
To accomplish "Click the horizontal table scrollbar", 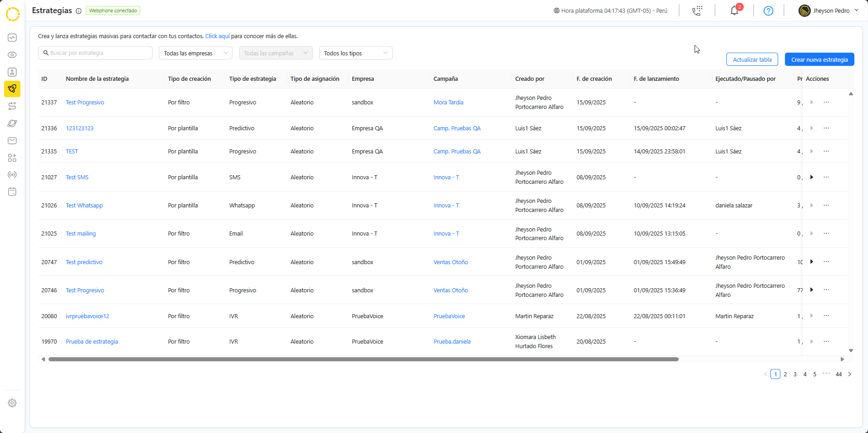I will (x=363, y=359).
